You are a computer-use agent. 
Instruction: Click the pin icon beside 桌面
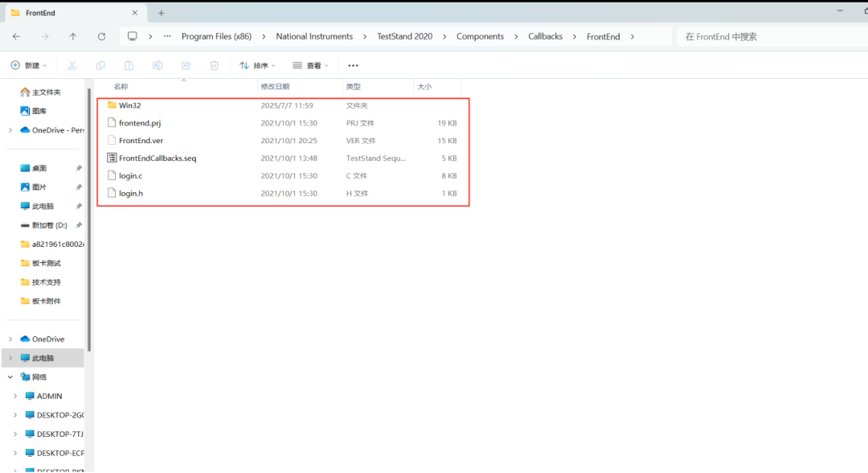[79, 168]
